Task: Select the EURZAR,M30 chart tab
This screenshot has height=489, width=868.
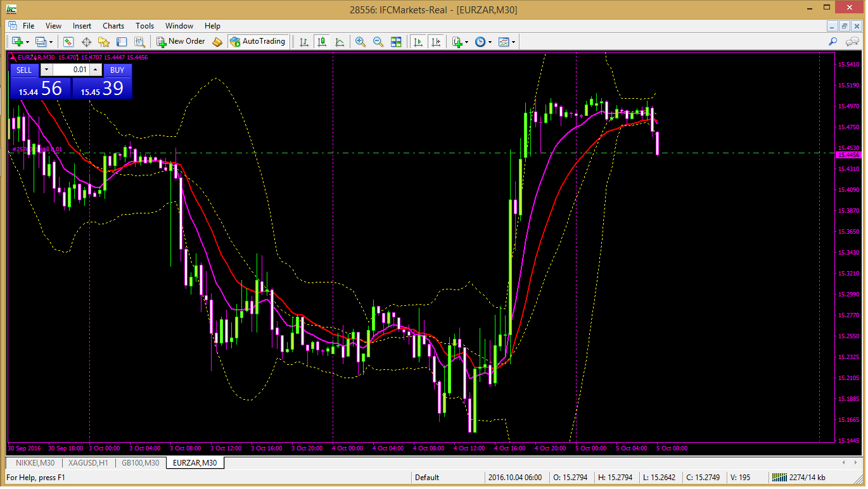Action: [195, 463]
